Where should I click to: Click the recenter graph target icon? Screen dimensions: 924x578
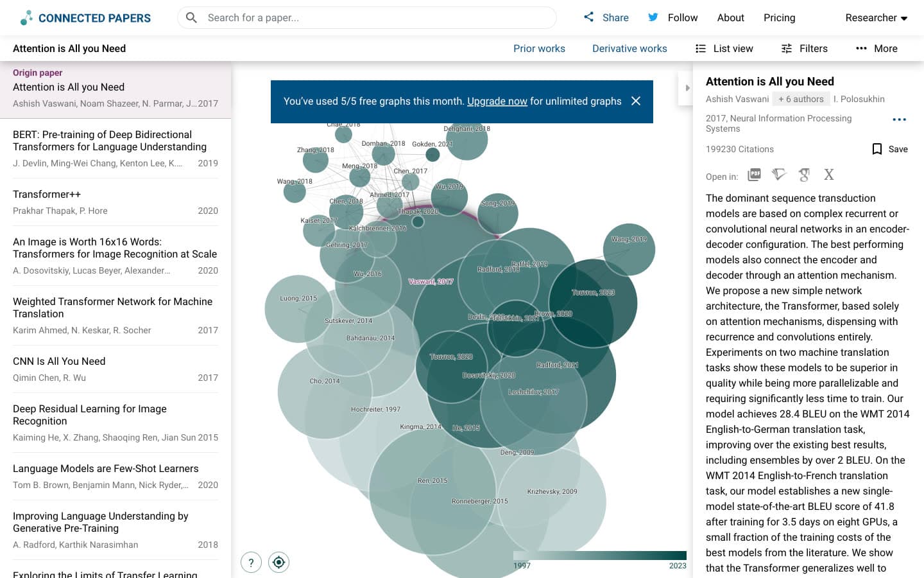click(x=278, y=563)
